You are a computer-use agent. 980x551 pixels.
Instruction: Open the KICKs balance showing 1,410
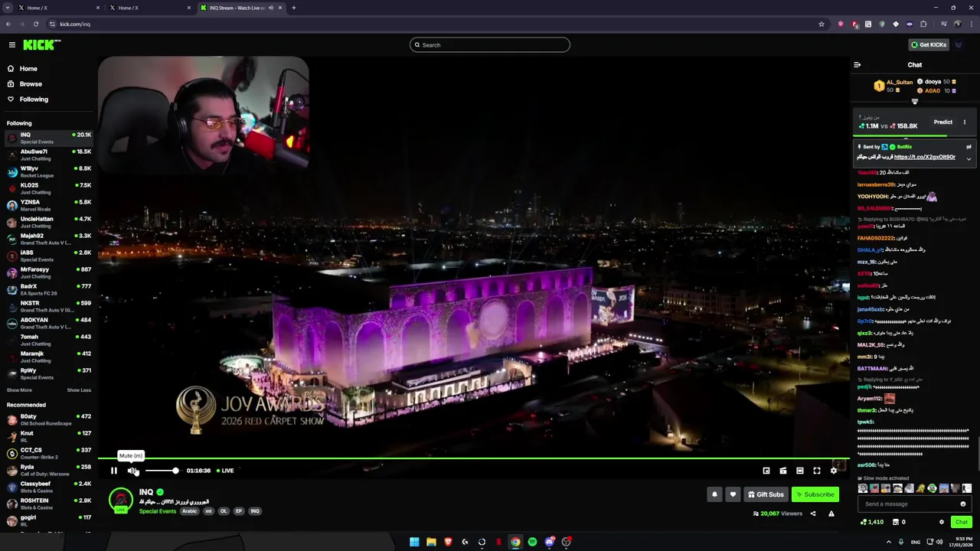point(872,522)
